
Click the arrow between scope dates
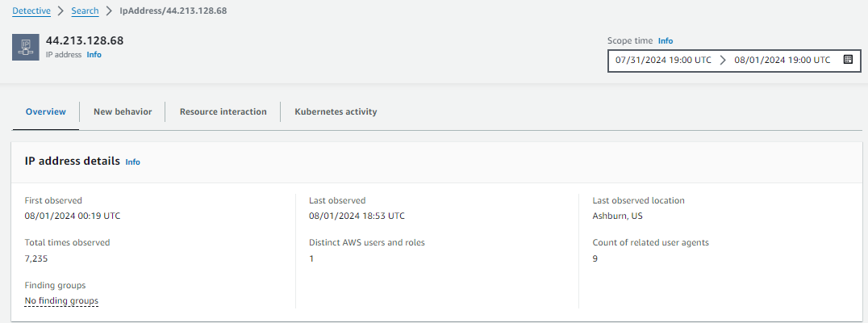(x=723, y=60)
